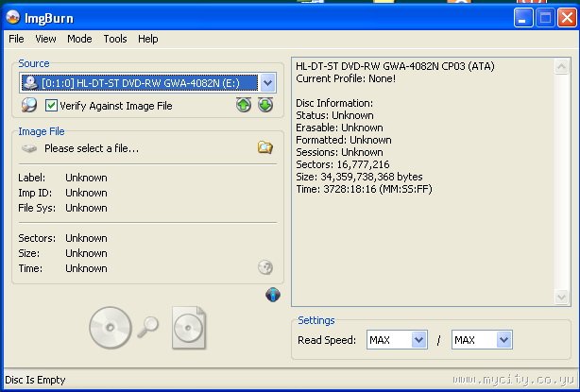Click the Size: 34,359,738,368 bytes line
Viewport: 580px width, 392px height.
pos(359,177)
